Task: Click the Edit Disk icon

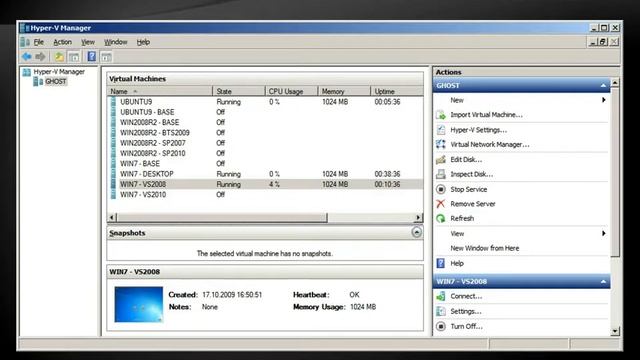Action: (x=441, y=160)
